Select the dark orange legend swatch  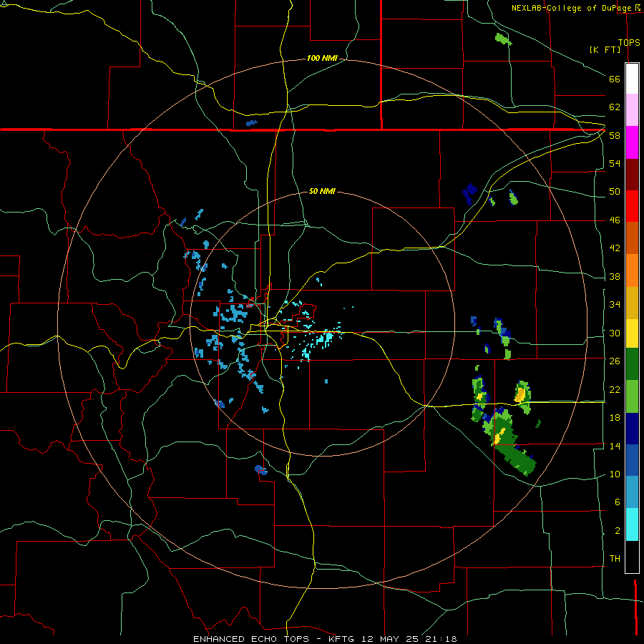(x=632, y=238)
